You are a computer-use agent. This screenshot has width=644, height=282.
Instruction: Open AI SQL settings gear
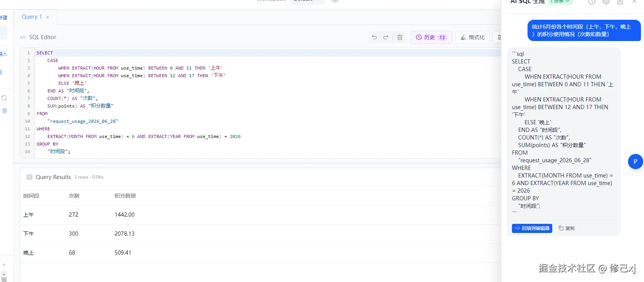(606, 2)
